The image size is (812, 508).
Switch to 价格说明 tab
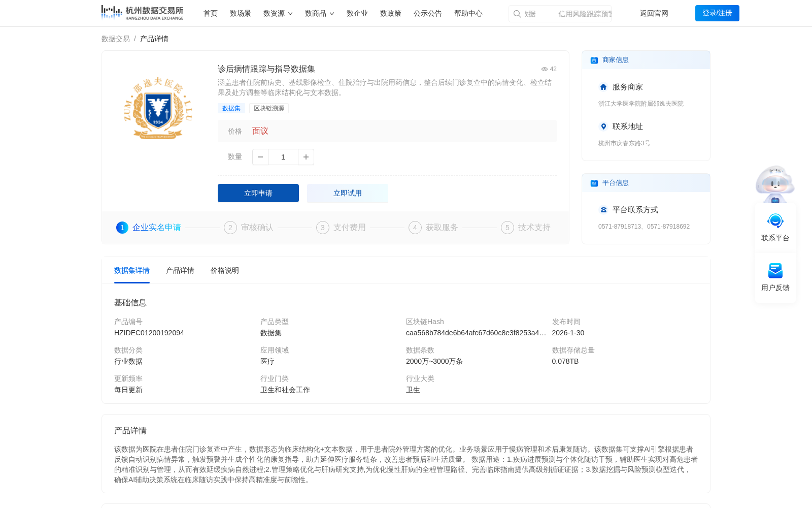pyautogui.click(x=225, y=271)
